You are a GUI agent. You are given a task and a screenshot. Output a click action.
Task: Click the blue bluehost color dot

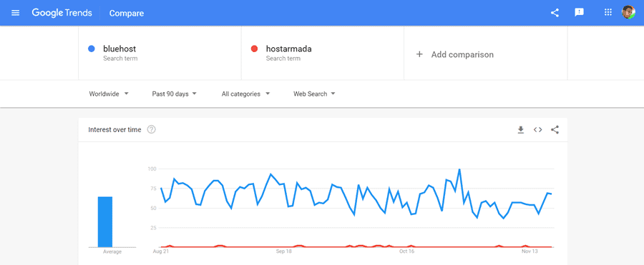tap(92, 49)
